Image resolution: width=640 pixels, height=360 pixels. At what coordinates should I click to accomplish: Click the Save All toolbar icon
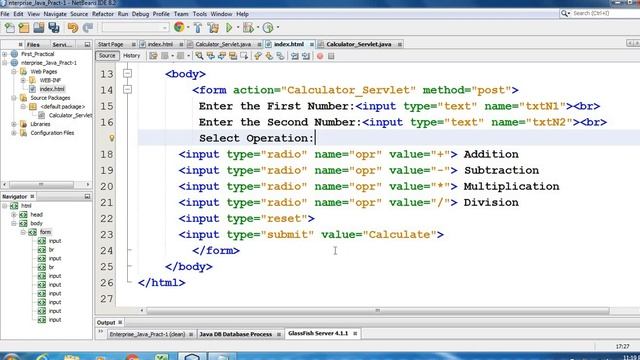[x=54, y=28]
